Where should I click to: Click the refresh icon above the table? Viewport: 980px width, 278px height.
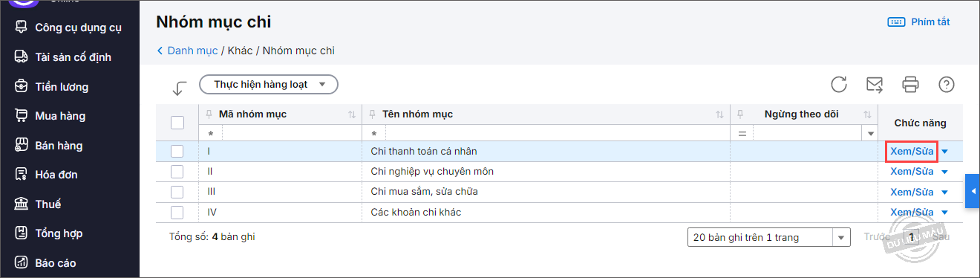[x=839, y=84]
